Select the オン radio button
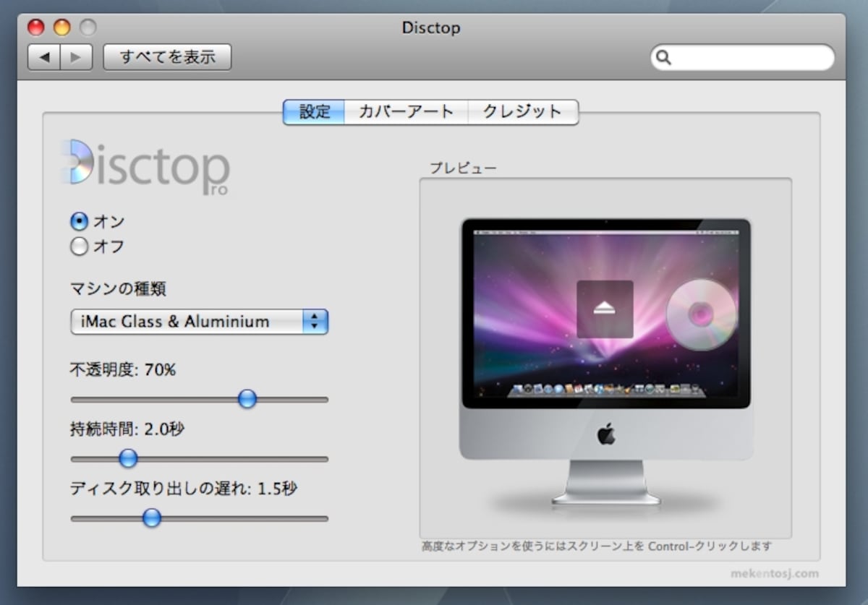868x605 pixels. point(79,221)
